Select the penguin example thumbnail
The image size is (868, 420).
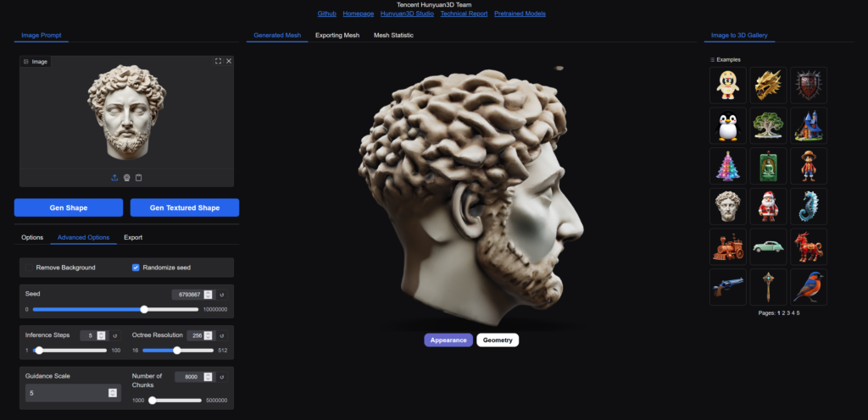[727, 125]
